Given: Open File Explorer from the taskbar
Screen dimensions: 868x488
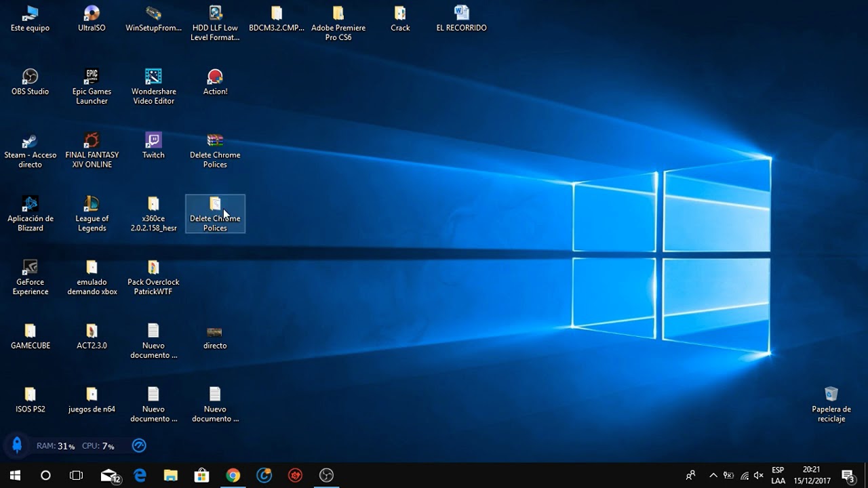Looking at the screenshot, I should (x=171, y=475).
